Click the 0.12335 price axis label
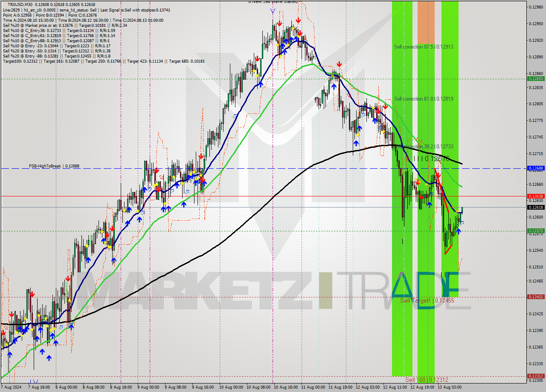The width and height of the screenshot is (546, 392). click(x=536, y=364)
